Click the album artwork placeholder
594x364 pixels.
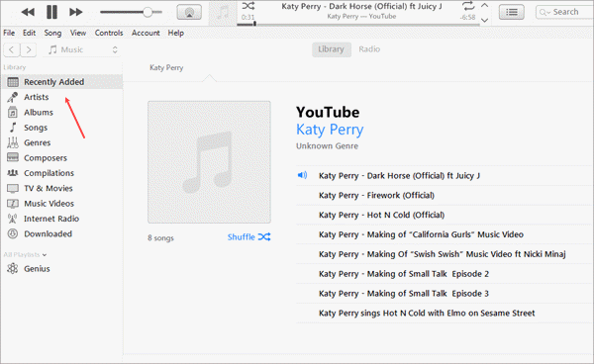click(x=209, y=162)
